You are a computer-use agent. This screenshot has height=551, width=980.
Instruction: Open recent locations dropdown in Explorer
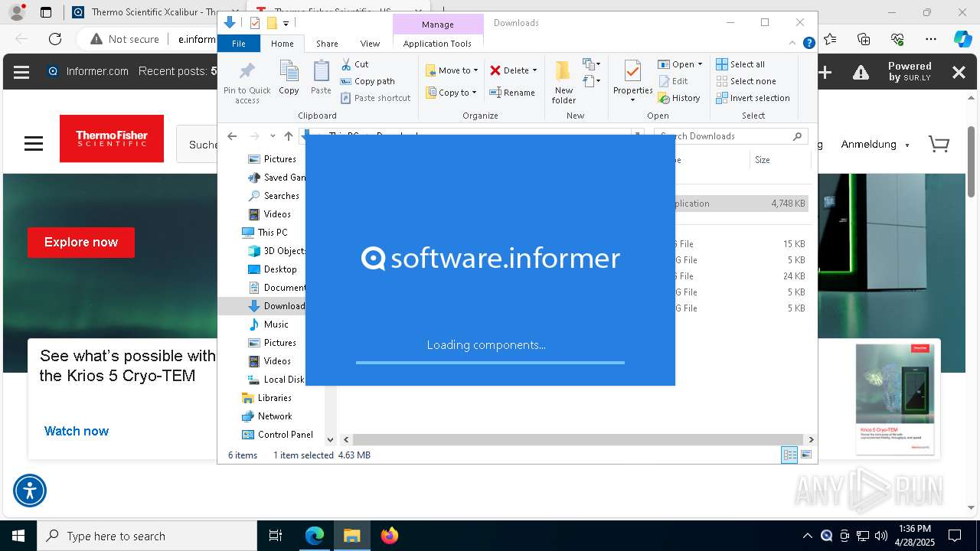(273, 136)
